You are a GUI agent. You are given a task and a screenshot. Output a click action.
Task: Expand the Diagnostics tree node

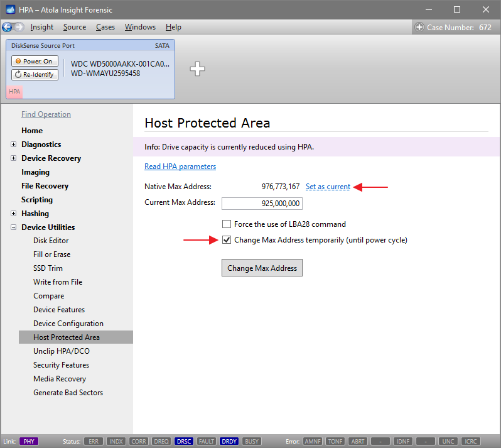[x=14, y=145]
